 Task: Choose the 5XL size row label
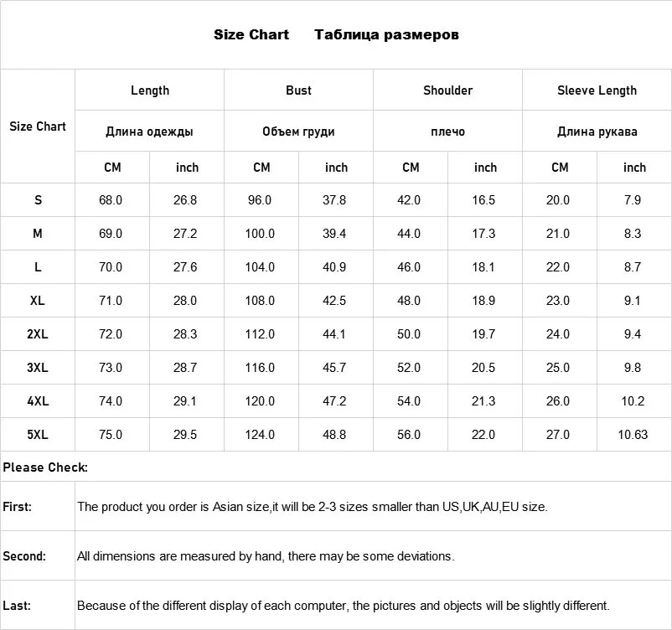click(38, 435)
